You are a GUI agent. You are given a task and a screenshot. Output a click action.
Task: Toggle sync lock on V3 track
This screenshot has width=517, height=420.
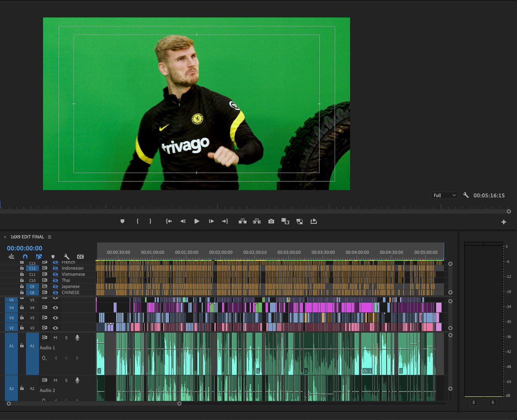click(x=44, y=317)
